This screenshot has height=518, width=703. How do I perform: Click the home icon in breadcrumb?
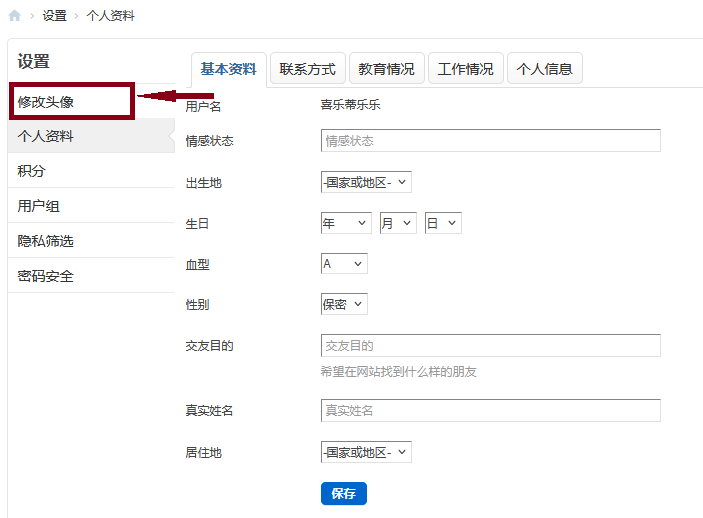[x=14, y=16]
